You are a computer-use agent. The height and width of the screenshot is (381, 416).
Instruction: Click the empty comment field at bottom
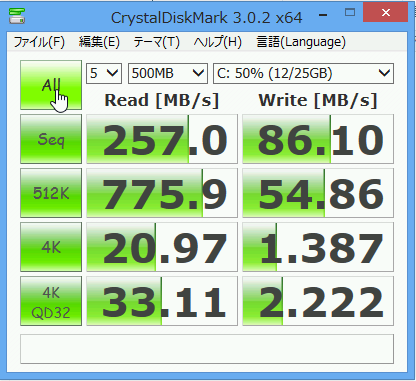pos(207,349)
